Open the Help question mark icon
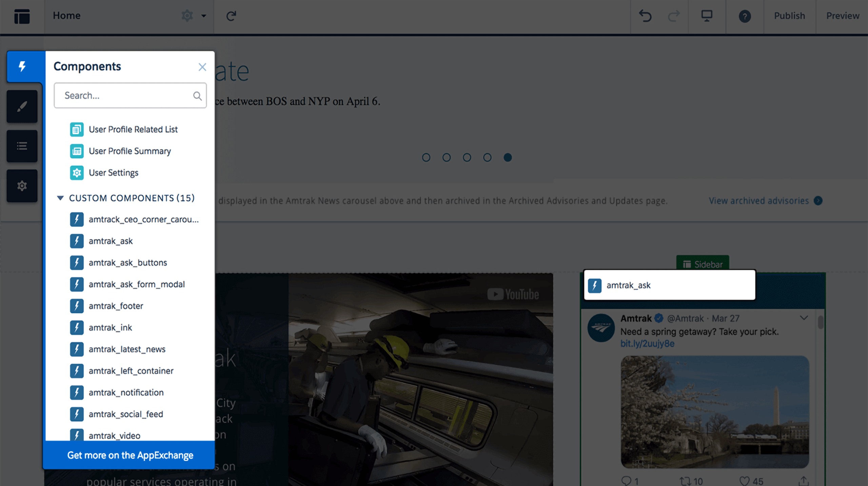The width and height of the screenshot is (868, 486). point(745,16)
